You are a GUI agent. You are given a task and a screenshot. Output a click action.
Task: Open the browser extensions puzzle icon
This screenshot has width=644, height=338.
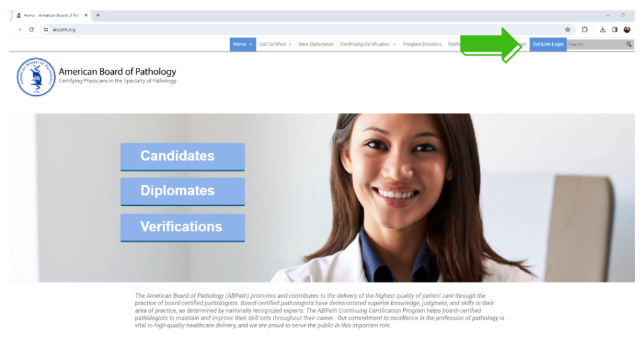(584, 30)
